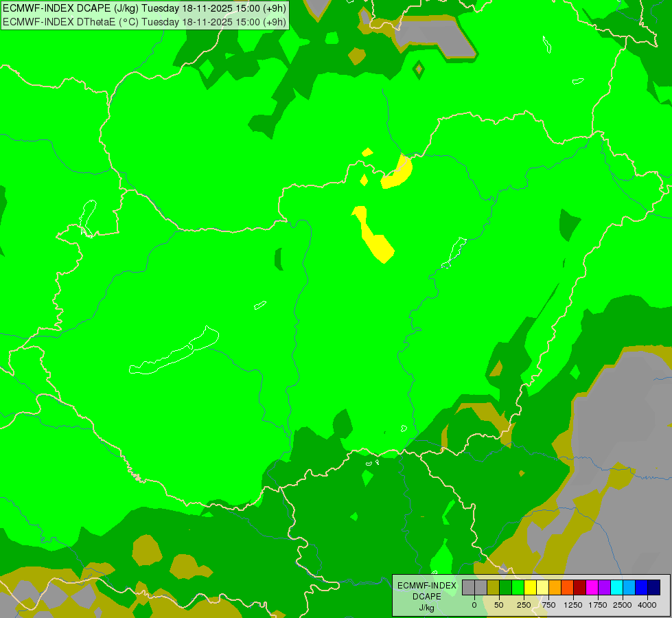Click the legend value label 2500
The image size is (672, 618).
[623, 605]
